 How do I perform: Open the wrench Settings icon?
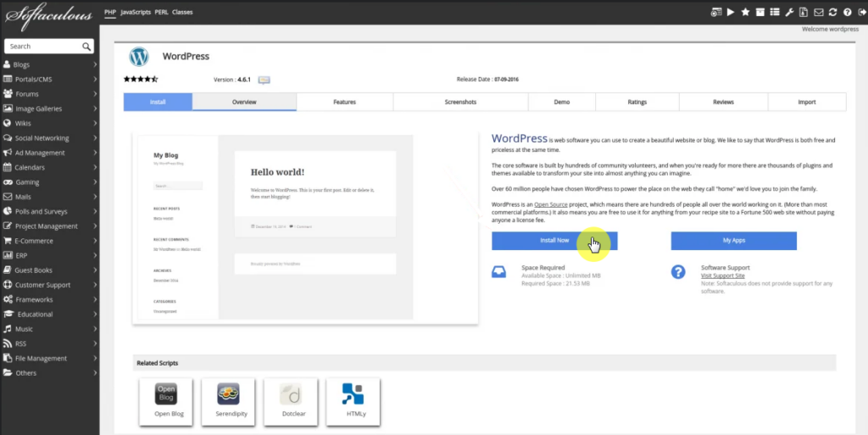coord(789,12)
